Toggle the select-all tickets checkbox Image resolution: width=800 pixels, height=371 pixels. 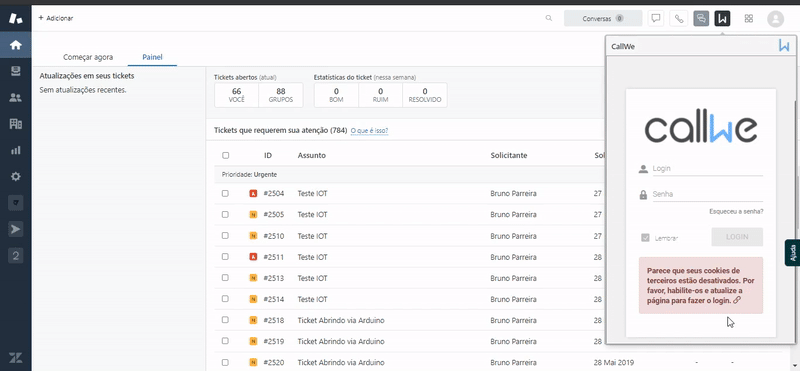pyautogui.click(x=226, y=155)
